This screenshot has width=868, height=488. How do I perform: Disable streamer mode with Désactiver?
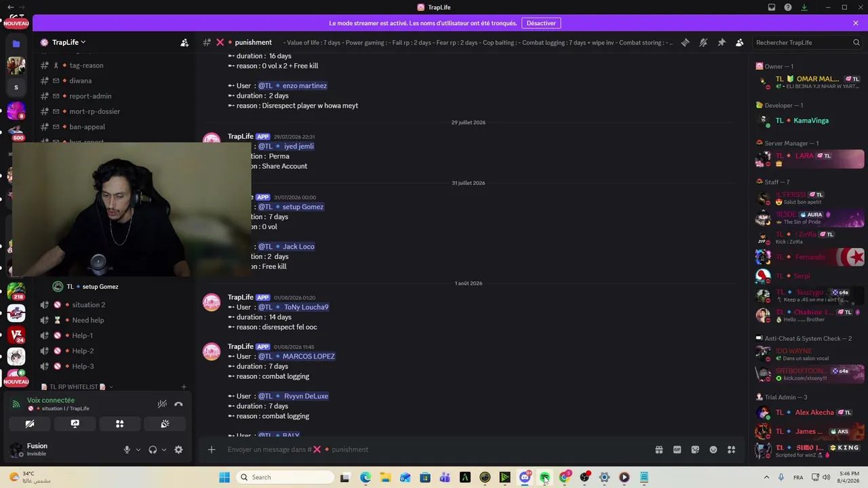[541, 23]
